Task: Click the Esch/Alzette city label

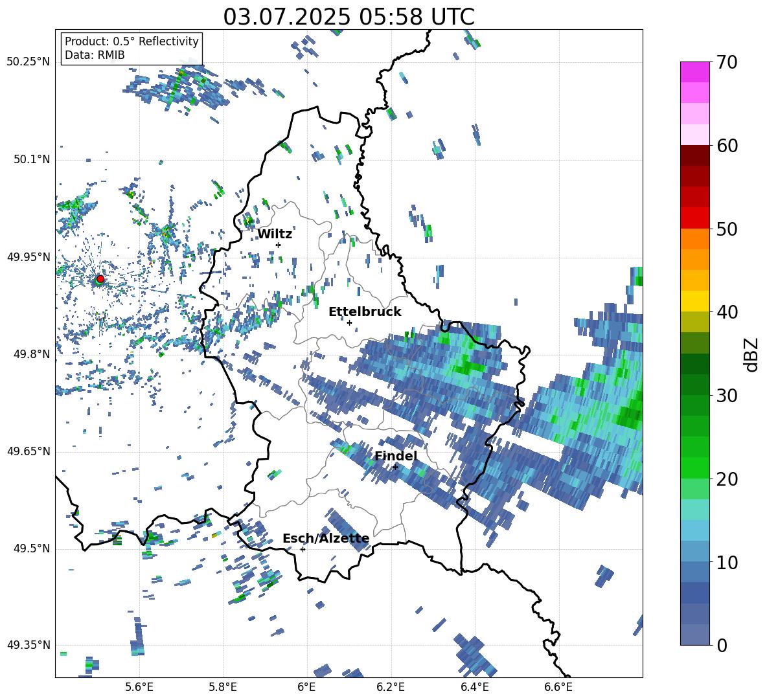Action: point(326,538)
